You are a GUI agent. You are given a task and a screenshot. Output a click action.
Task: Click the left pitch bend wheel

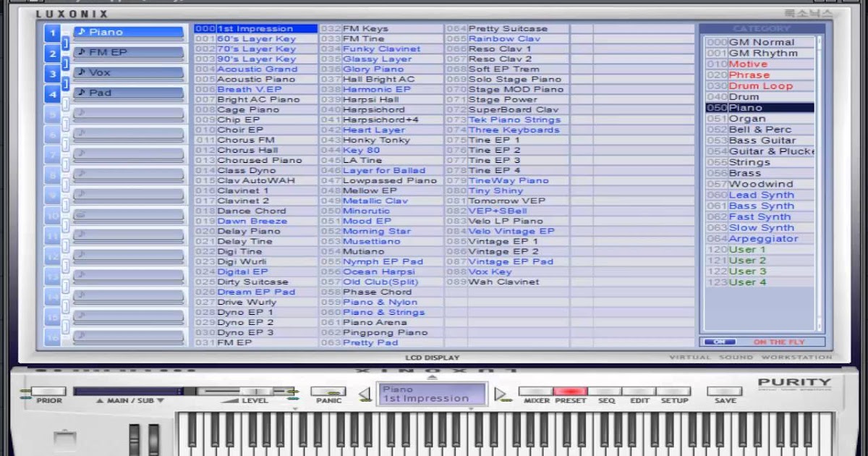point(134,439)
